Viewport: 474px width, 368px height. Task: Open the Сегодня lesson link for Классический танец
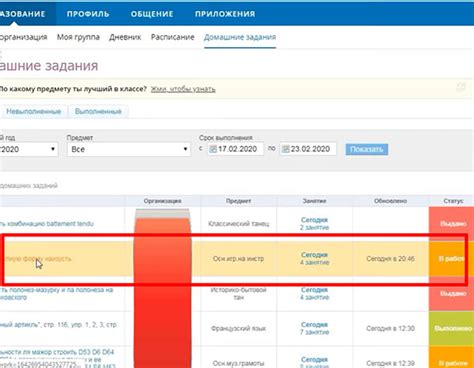314,220
